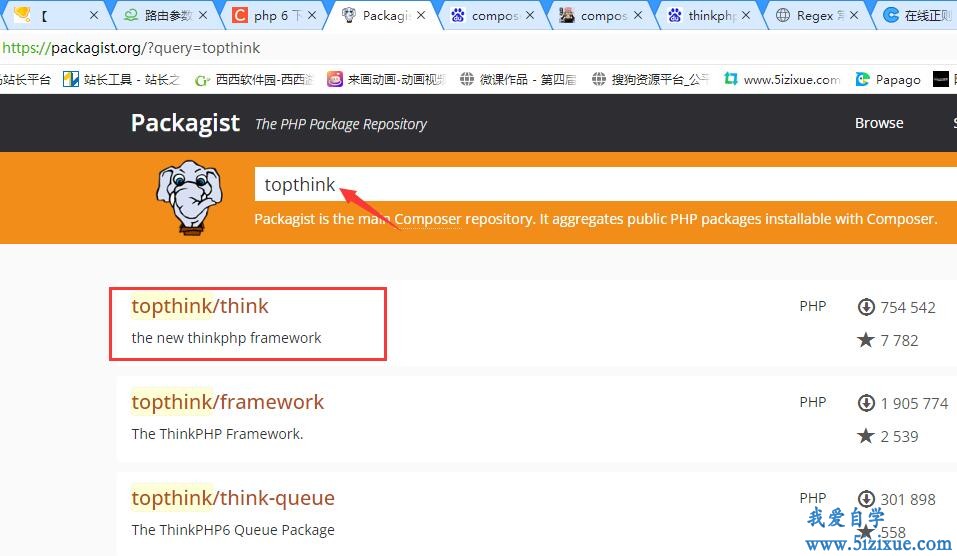Focus the topthink search input field
957x556 pixels.
(x=605, y=184)
